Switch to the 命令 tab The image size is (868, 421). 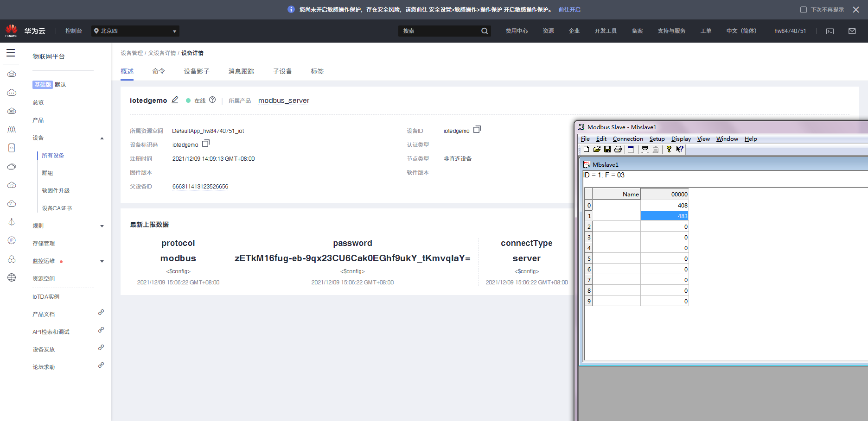(x=159, y=71)
